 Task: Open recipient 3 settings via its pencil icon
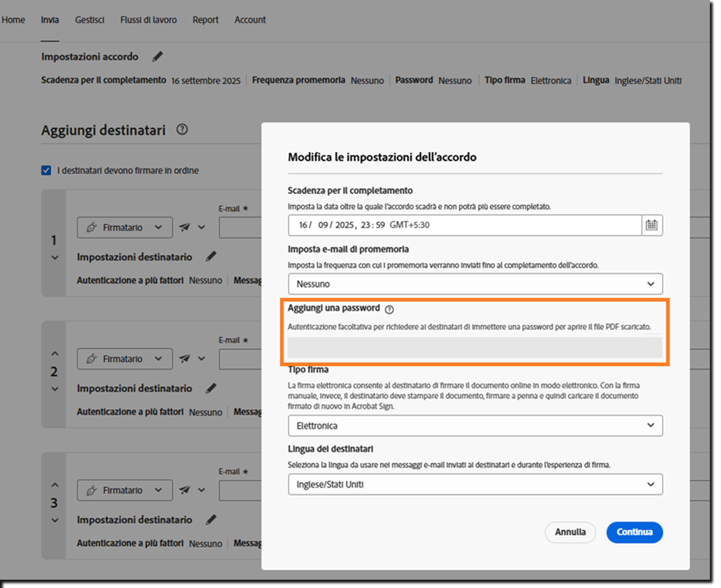tap(211, 520)
